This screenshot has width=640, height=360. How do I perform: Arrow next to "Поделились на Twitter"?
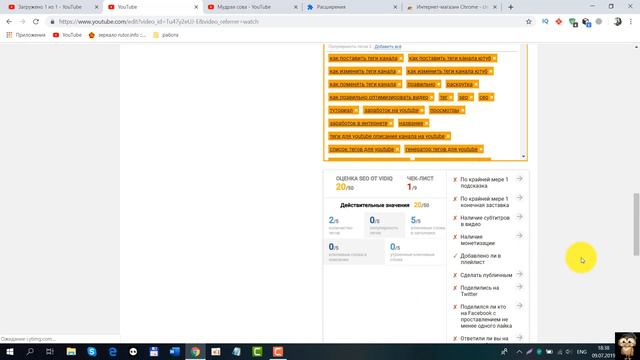click(x=519, y=287)
